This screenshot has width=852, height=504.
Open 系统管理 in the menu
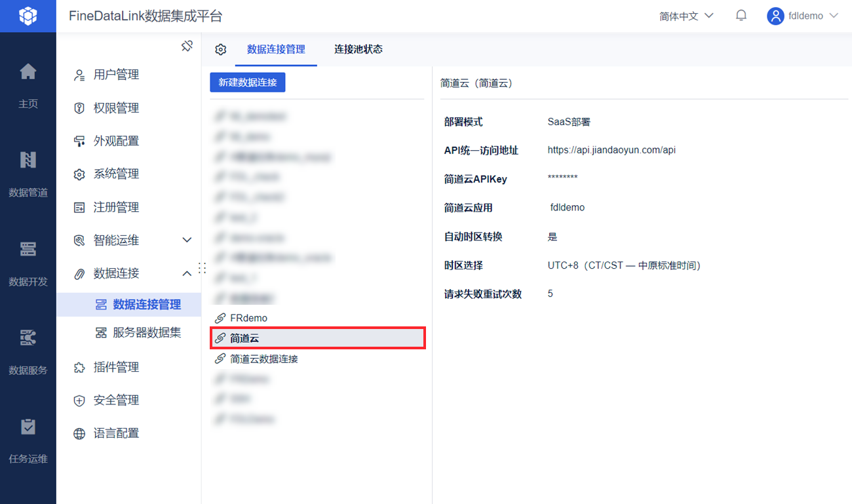coord(116,174)
